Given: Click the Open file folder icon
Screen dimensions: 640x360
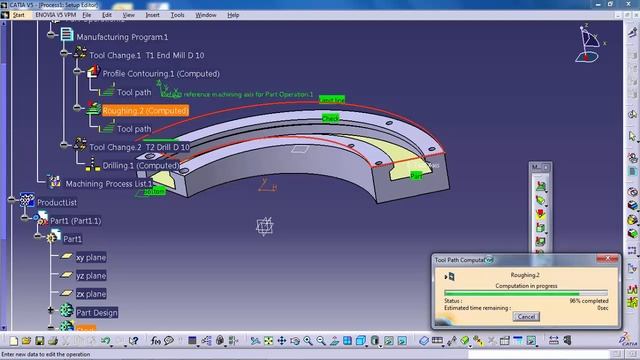Looking at the screenshot, I should click(x=27, y=340).
